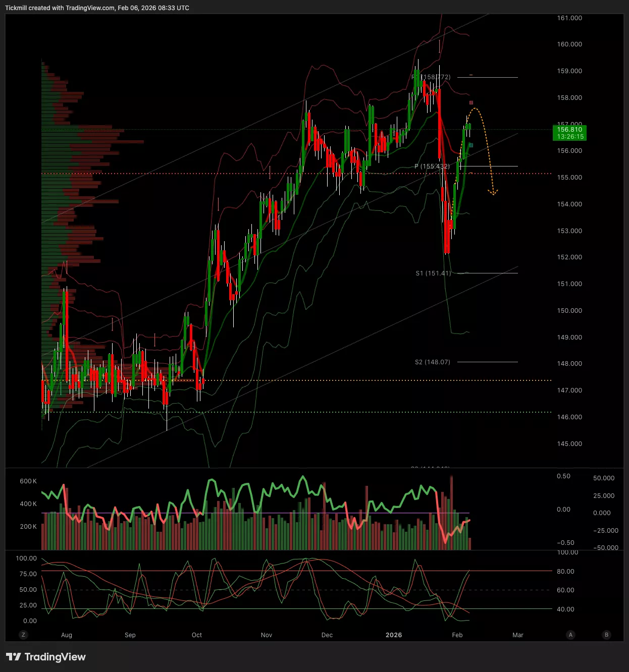Click the R1 (158.772) resistance label

tap(432, 77)
